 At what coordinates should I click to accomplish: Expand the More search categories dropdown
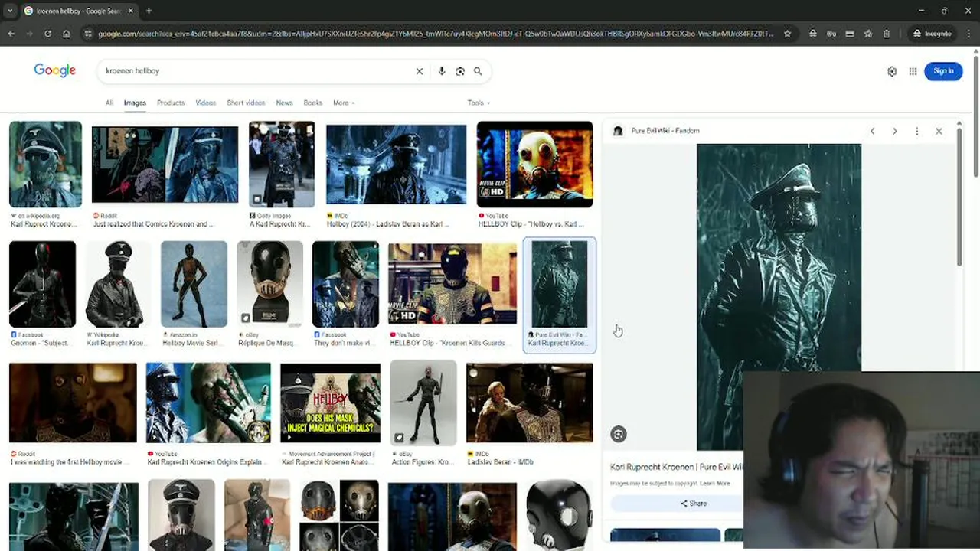pos(344,103)
